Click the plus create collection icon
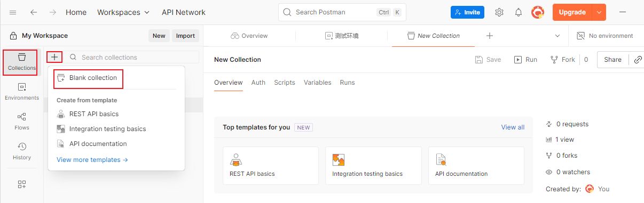Viewport: 644px width, 203px height. [x=54, y=57]
